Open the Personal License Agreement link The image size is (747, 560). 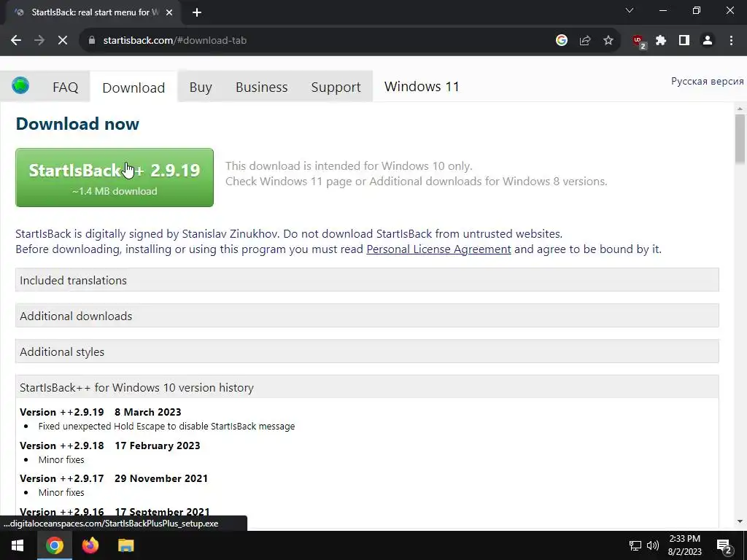[x=438, y=249]
